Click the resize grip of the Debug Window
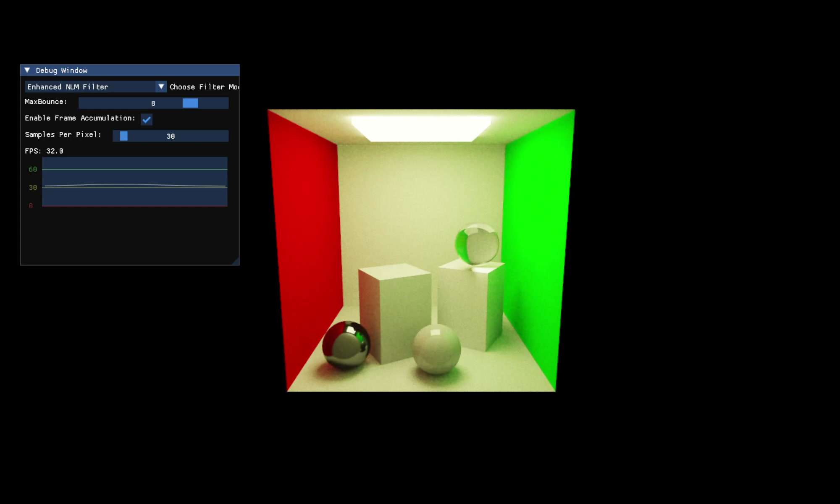This screenshot has height=504, width=840. coord(236,261)
